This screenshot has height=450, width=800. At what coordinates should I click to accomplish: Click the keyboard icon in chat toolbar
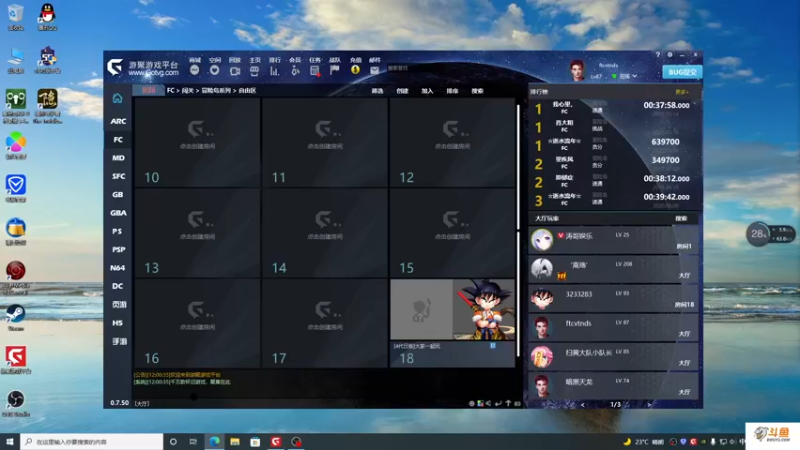(x=517, y=403)
